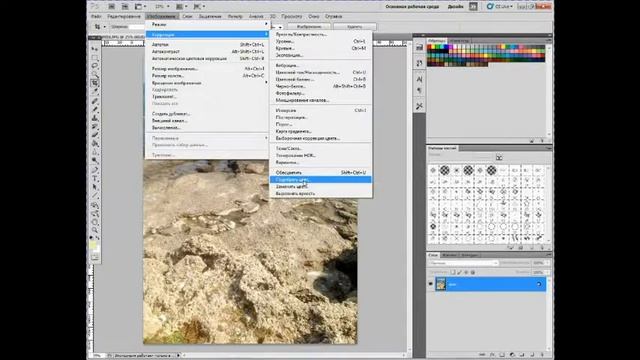Select the Spot Healing Brush tool
The width and height of the screenshot is (640, 360).
[95, 101]
